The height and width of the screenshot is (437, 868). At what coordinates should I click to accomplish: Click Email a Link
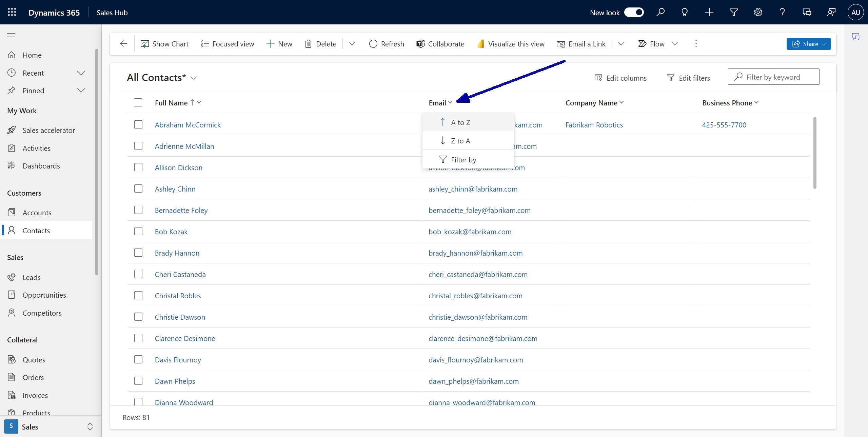pos(581,44)
